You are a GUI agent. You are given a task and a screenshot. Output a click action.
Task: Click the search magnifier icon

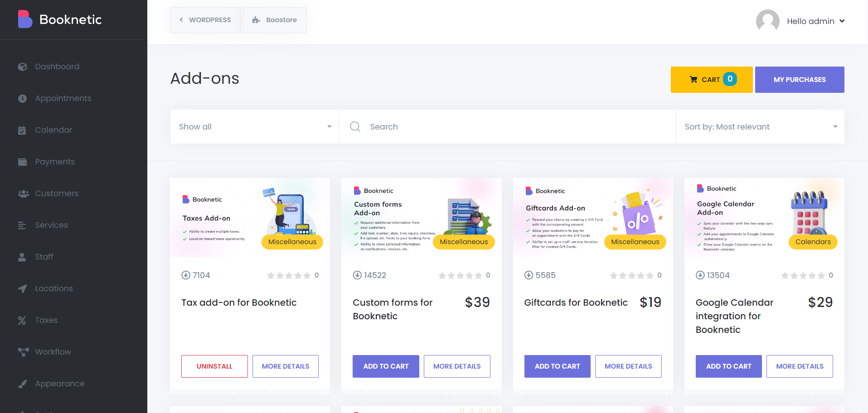point(355,126)
